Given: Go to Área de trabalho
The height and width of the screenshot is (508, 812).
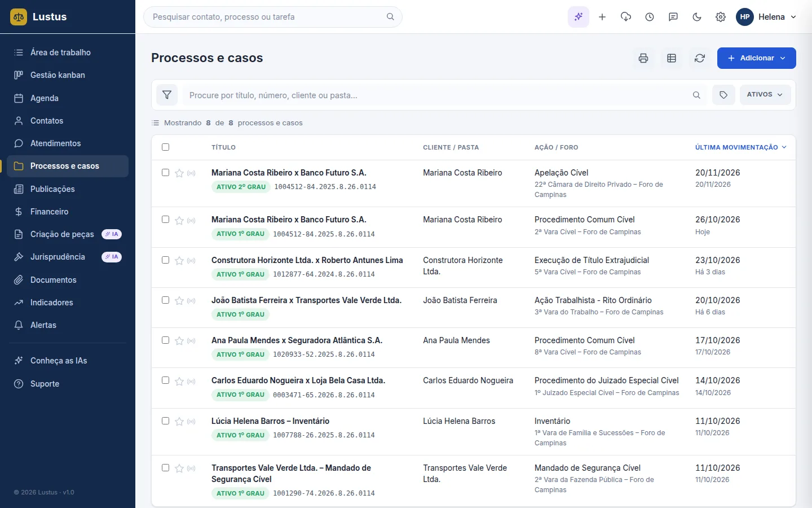Looking at the screenshot, I should 68,52.
